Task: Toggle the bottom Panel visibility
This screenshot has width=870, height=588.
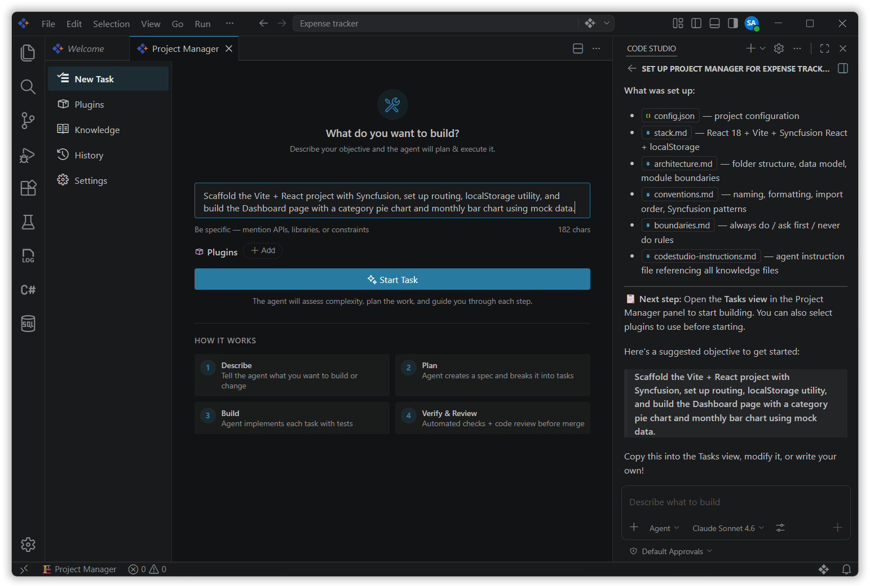Action: (714, 23)
